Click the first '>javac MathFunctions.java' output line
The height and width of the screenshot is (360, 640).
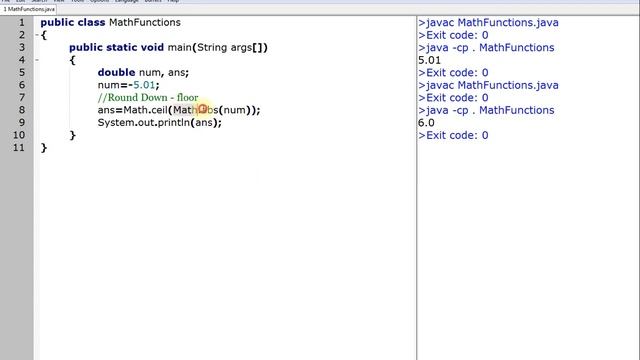(x=488, y=22)
